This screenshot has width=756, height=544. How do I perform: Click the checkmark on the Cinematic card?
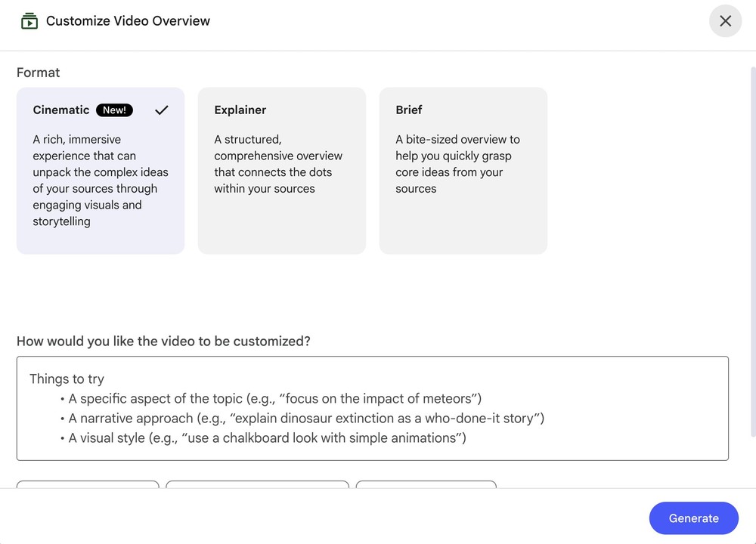tap(161, 110)
